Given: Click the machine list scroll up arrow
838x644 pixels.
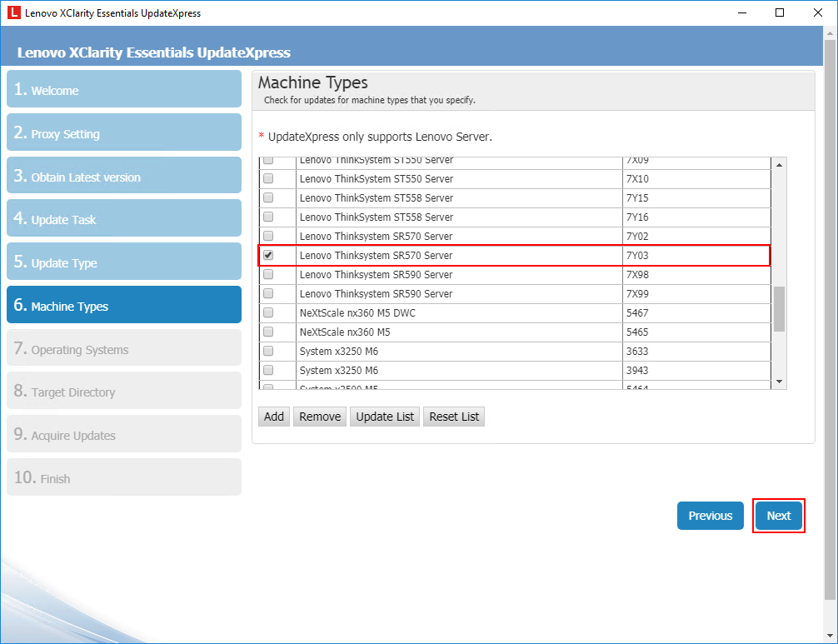Looking at the screenshot, I should (779, 165).
